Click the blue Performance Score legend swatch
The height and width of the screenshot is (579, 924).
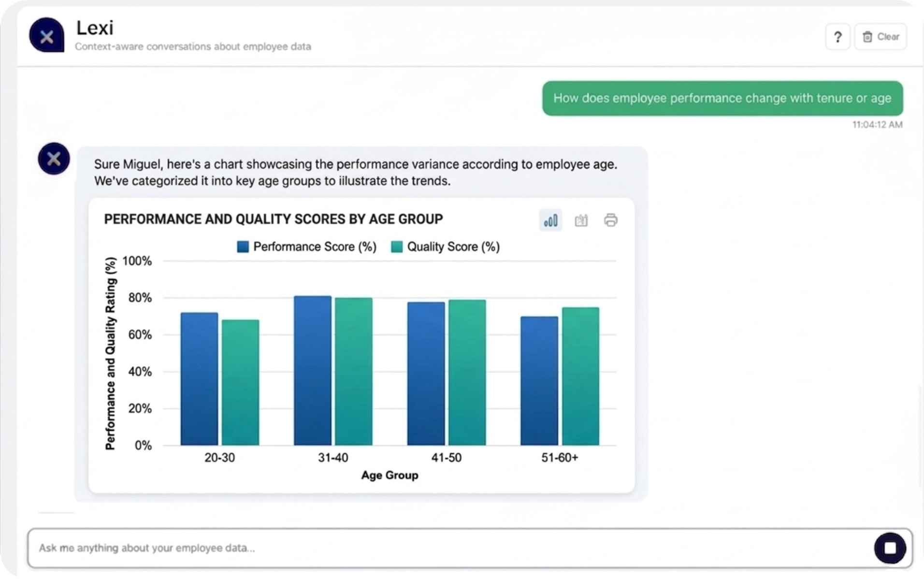tap(243, 247)
